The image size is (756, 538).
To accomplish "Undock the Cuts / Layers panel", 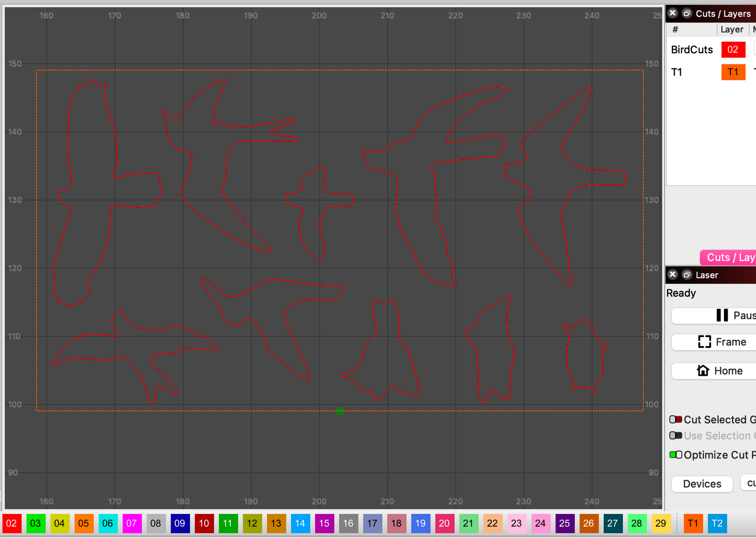I will tap(687, 14).
